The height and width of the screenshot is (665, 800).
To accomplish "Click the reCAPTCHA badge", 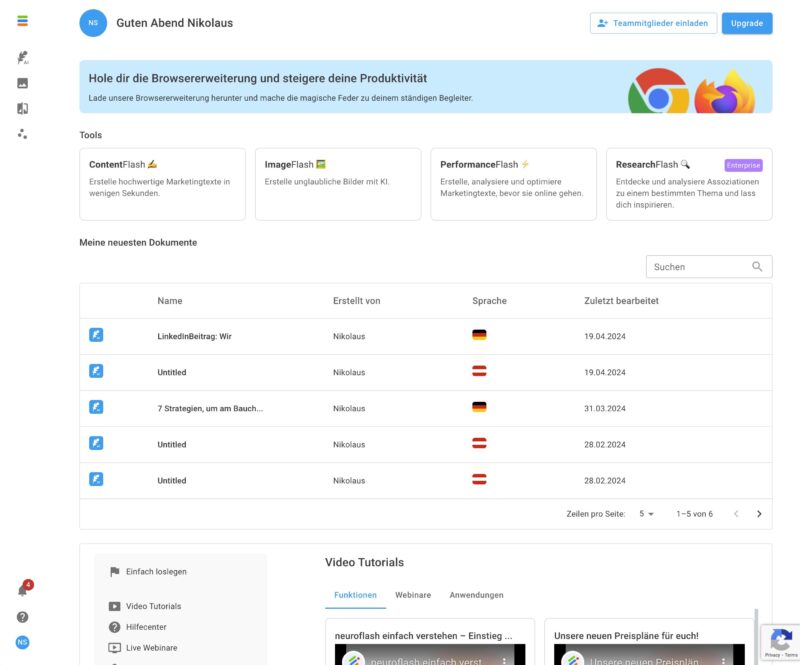I will tap(781, 643).
